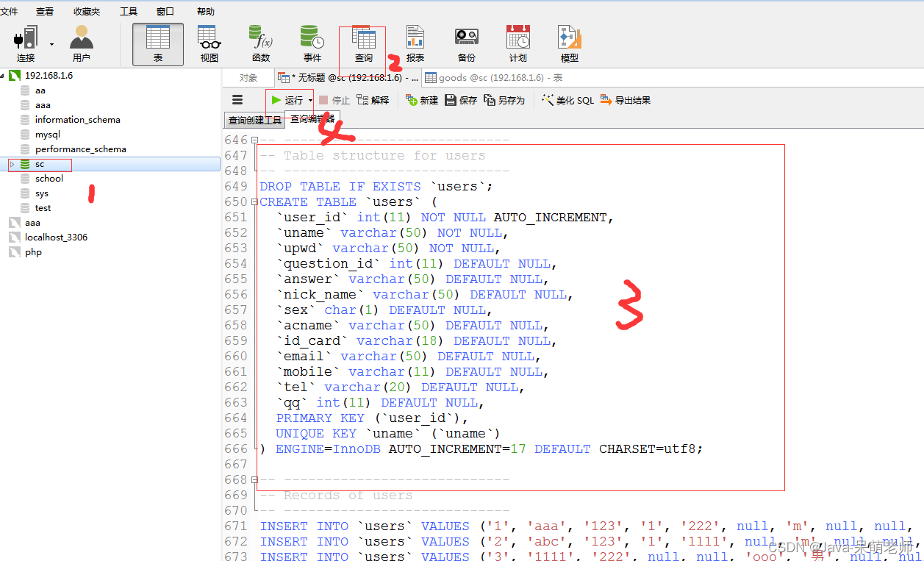This screenshot has width=924, height=561.
Task: Click the 解释 (Explain) button
Action: (373, 100)
